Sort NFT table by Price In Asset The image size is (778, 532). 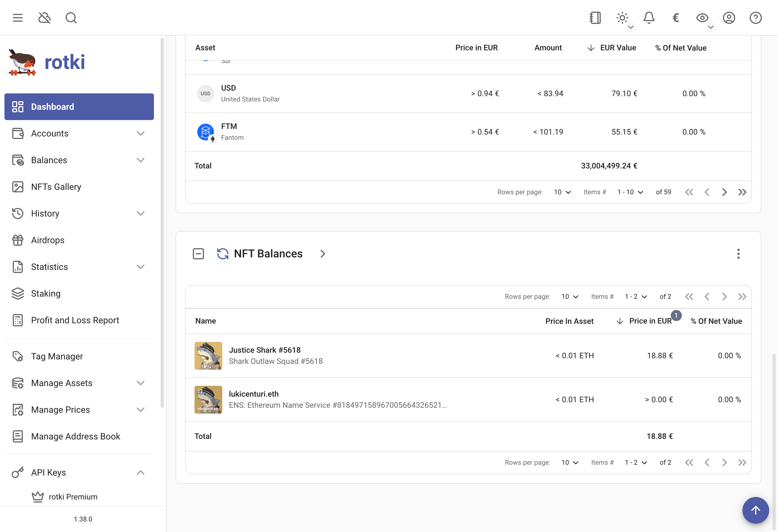pyautogui.click(x=569, y=321)
